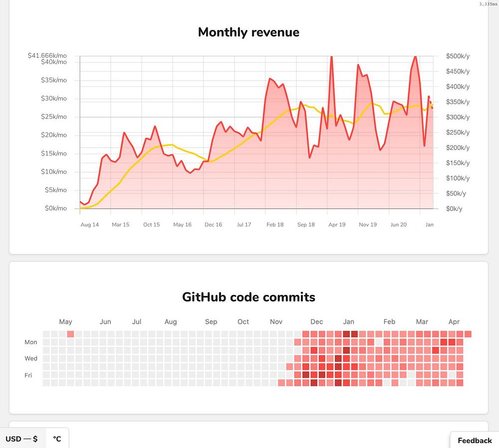Select the $350k/y right axis label

(458, 102)
